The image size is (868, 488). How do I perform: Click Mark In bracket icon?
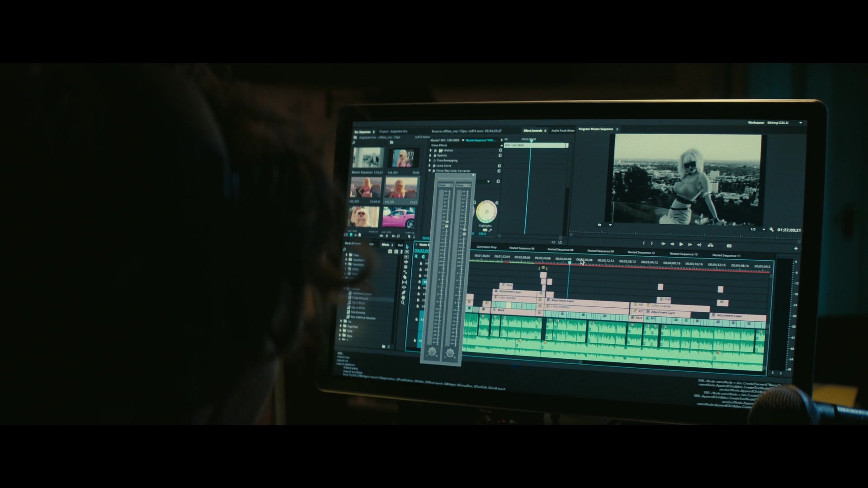coord(644,243)
